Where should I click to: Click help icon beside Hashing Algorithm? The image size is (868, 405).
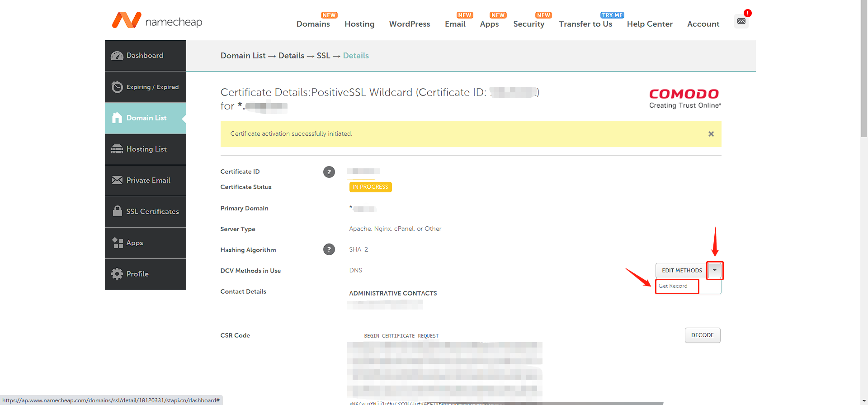pyautogui.click(x=329, y=249)
